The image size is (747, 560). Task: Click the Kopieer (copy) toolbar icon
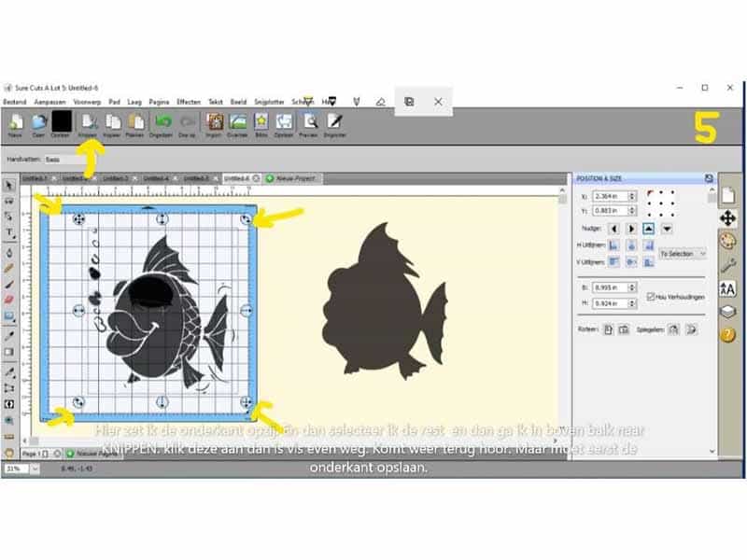(x=112, y=123)
